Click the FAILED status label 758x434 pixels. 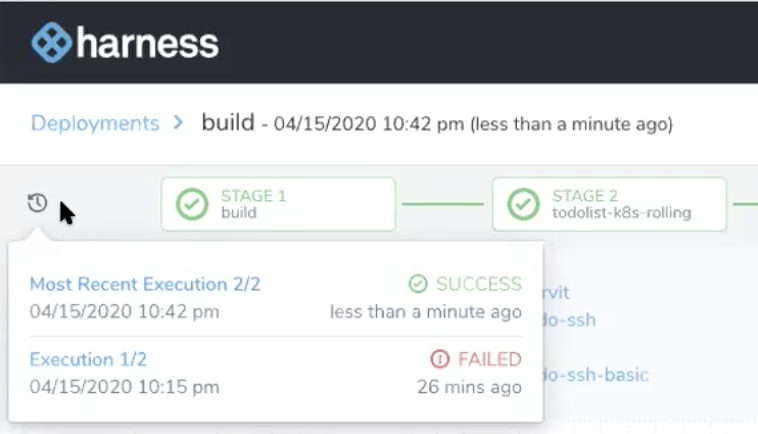coord(490,359)
